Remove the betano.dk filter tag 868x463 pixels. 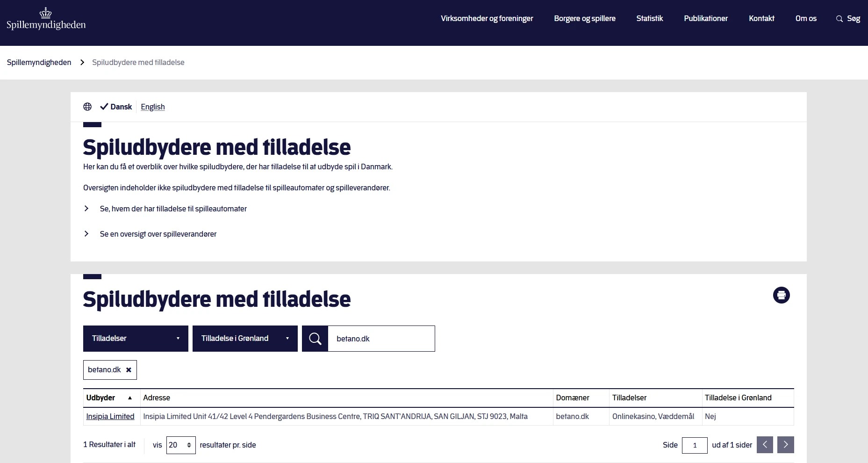129,370
